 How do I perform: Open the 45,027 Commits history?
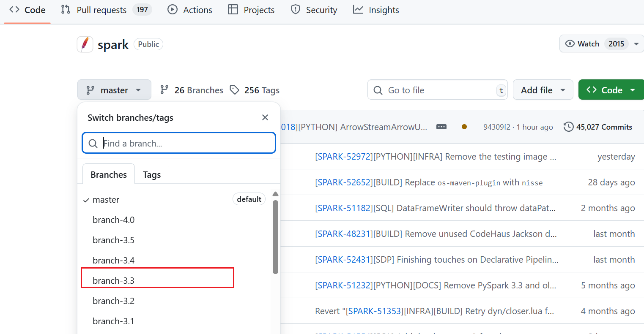[x=598, y=127]
